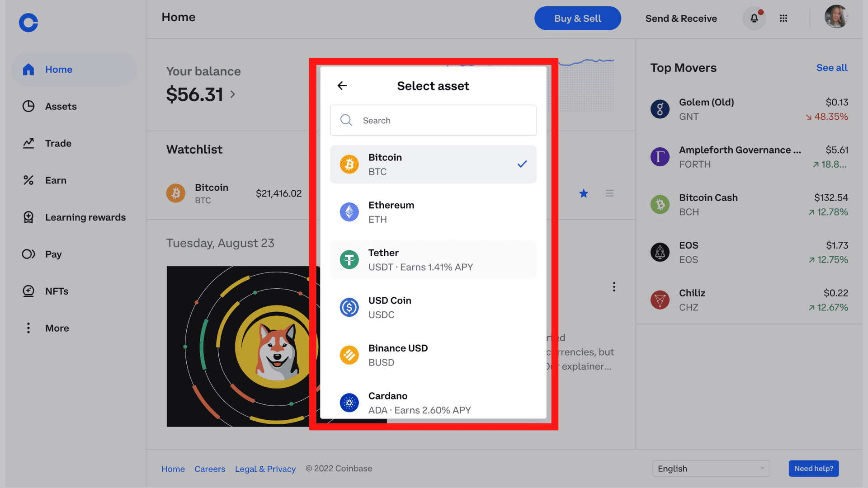
Task: Click the Watchlist Bitcoin coin icon
Action: [176, 193]
